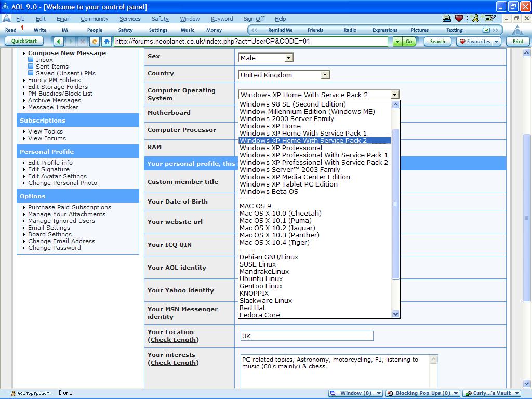The width and height of the screenshot is (532, 399).
Task: Click the add address card icon
Action: [x=488, y=18]
